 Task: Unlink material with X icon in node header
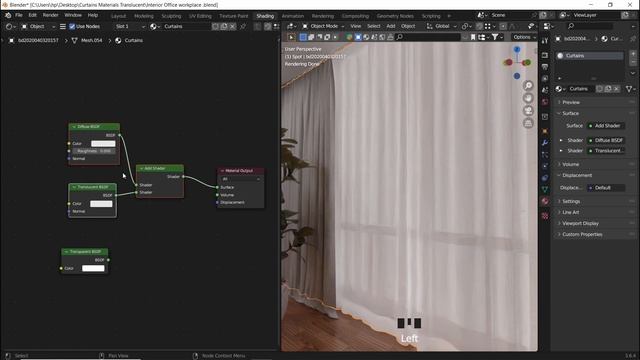[232, 26]
